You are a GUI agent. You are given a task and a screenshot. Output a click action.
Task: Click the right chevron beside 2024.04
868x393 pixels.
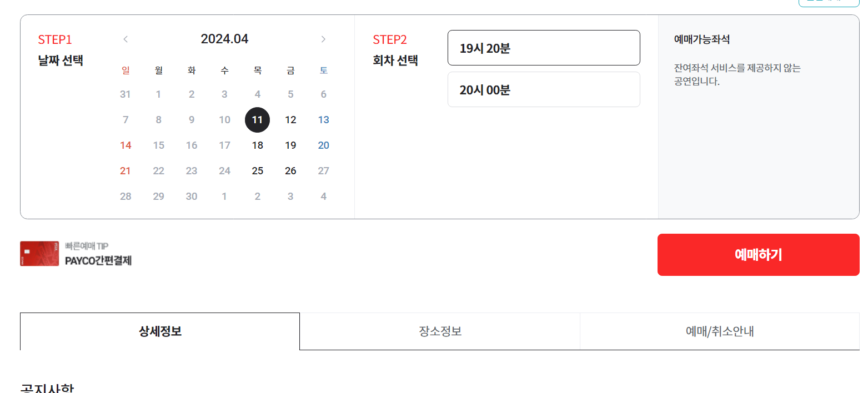pos(323,39)
